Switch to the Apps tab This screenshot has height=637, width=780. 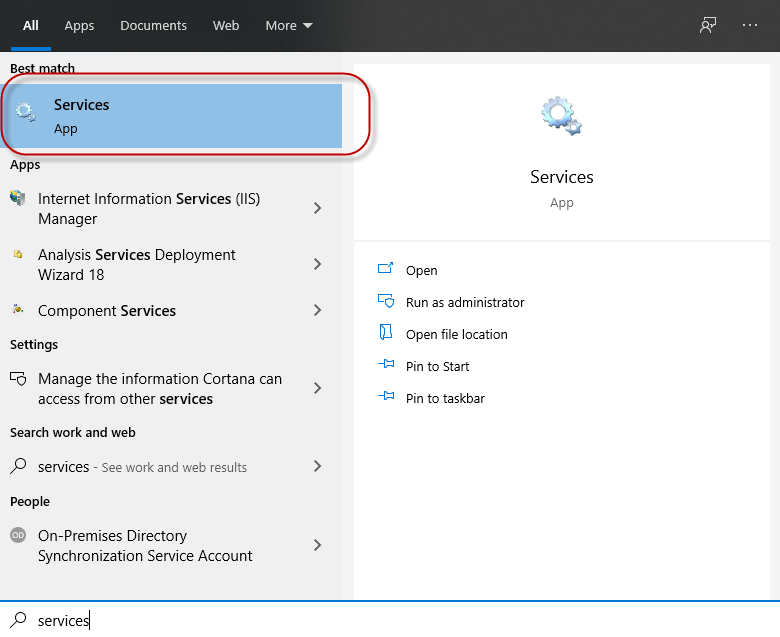click(79, 25)
